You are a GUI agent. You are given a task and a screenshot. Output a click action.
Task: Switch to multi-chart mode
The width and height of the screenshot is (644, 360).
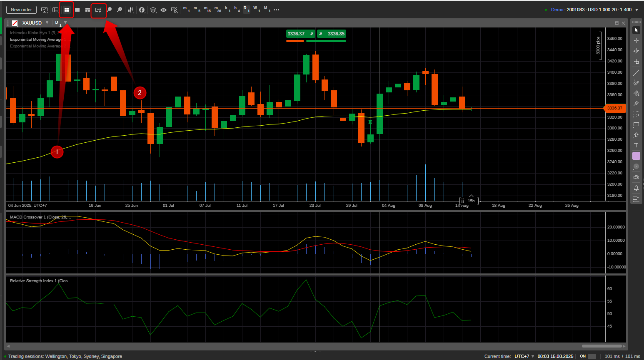tap(67, 10)
